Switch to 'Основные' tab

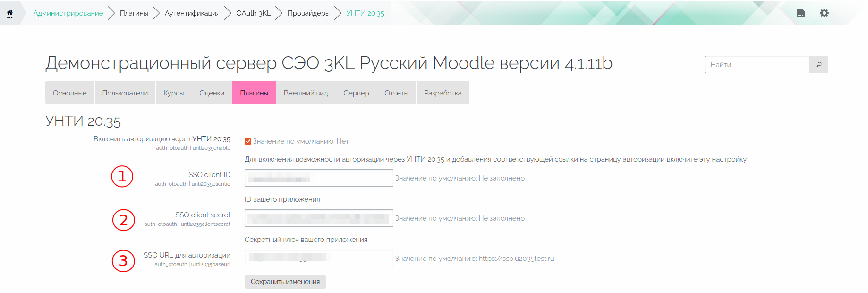(x=70, y=93)
